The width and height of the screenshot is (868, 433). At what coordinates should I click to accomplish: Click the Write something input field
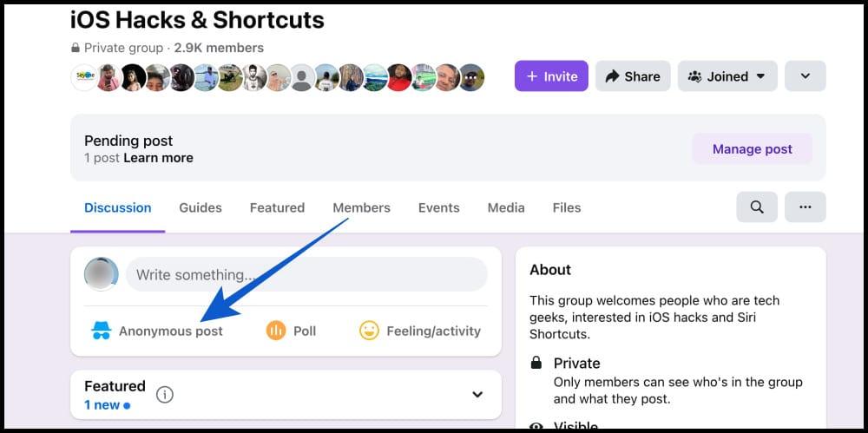pos(306,274)
